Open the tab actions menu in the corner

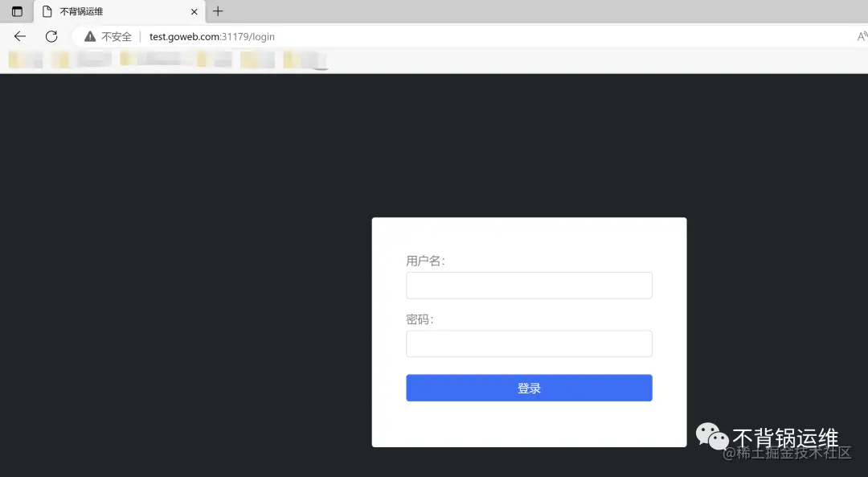[x=16, y=11]
